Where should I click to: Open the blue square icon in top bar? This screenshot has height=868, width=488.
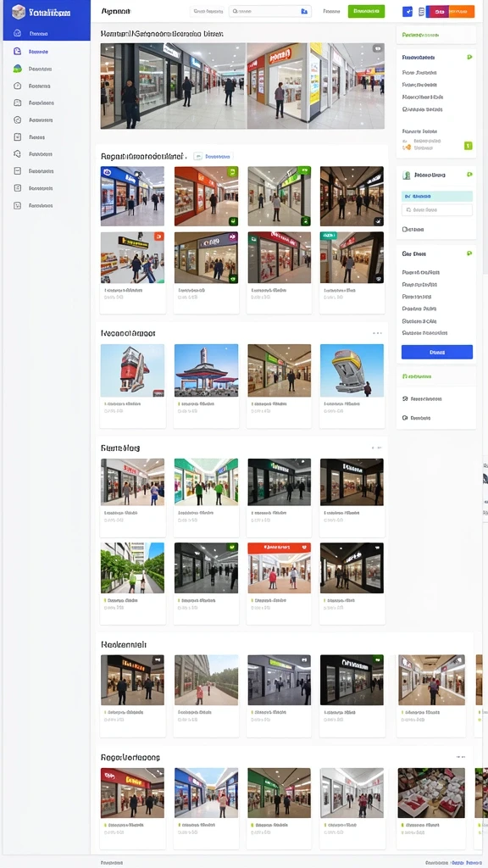point(408,11)
